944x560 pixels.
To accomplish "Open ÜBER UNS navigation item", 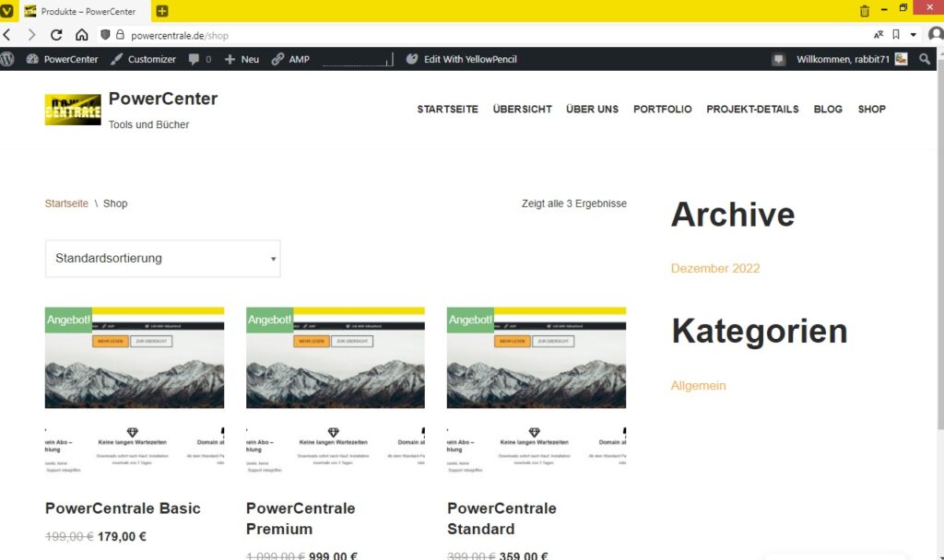I will (x=592, y=109).
